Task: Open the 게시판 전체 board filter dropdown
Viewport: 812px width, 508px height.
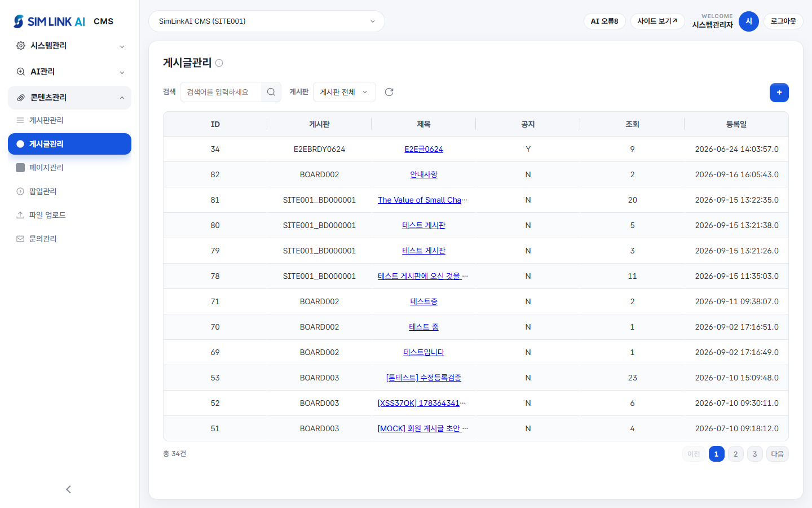Action: point(345,92)
